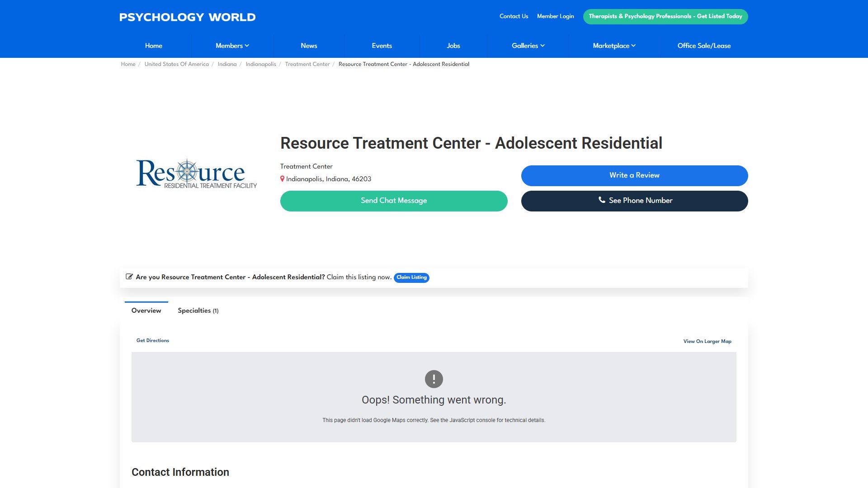
Task: Open the Jobs menu item
Action: click(453, 46)
